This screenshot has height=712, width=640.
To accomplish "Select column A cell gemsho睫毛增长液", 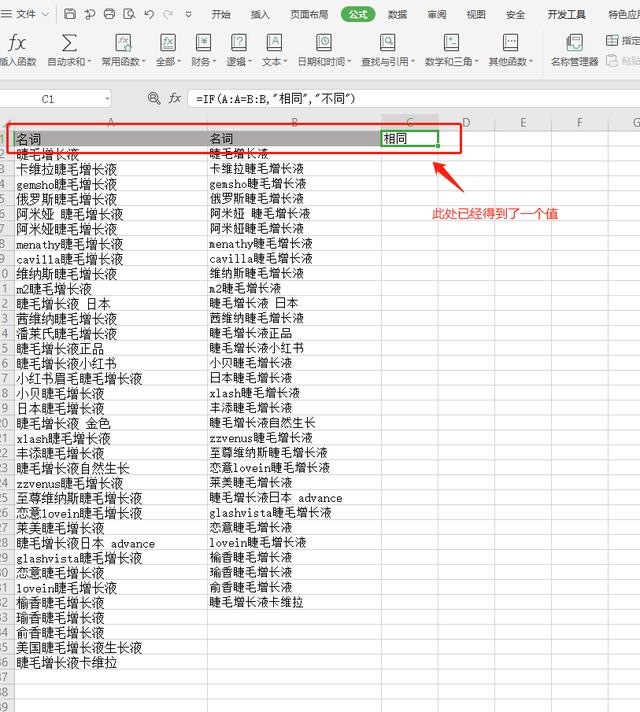I will click(111, 184).
